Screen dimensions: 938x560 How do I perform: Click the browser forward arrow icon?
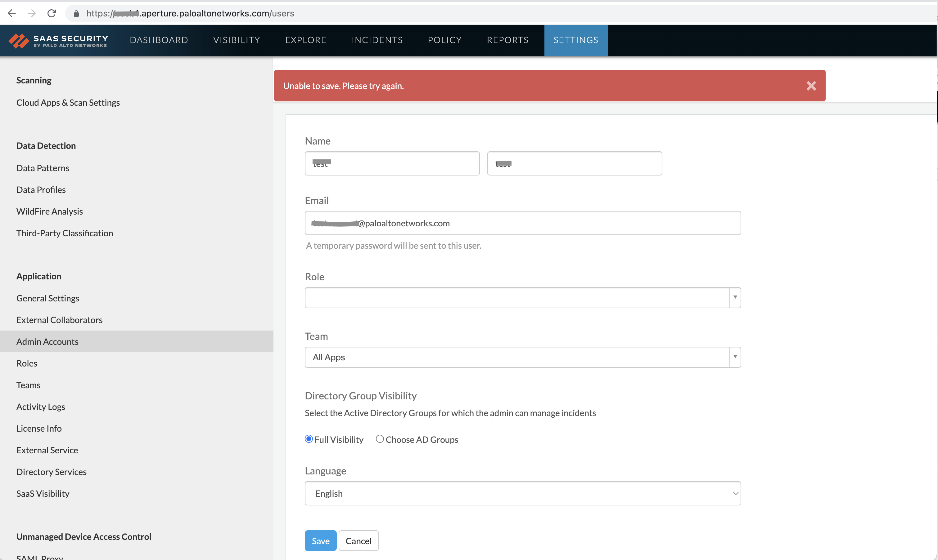click(32, 14)
